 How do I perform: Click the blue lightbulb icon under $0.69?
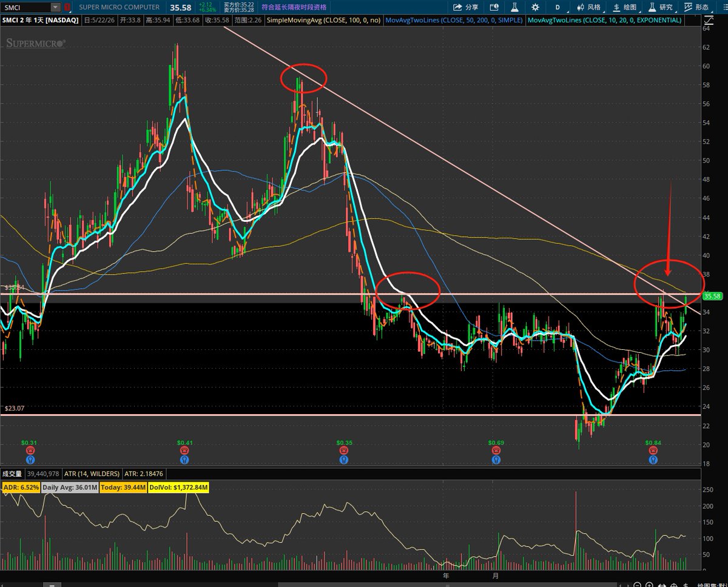click(x=496, y=460)
